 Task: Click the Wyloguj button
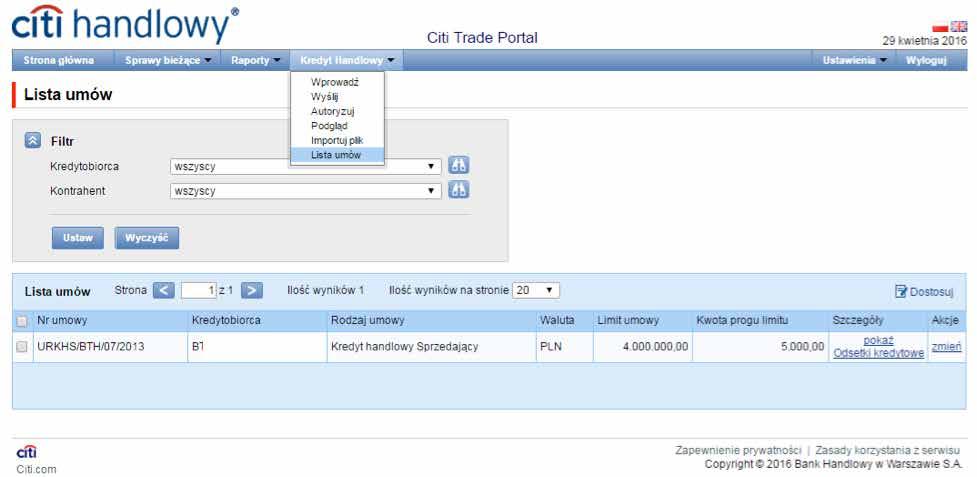pos(927,60)
